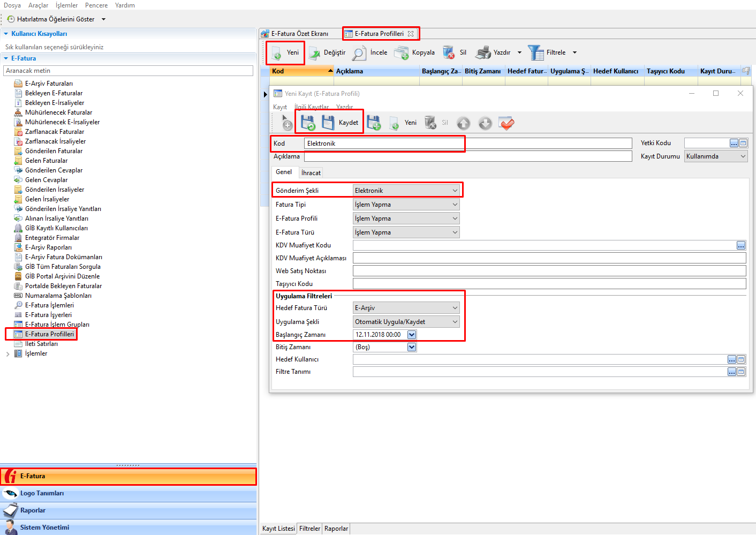Switch to the İhracat tab
756x535 pixels.
pos(311,173)
